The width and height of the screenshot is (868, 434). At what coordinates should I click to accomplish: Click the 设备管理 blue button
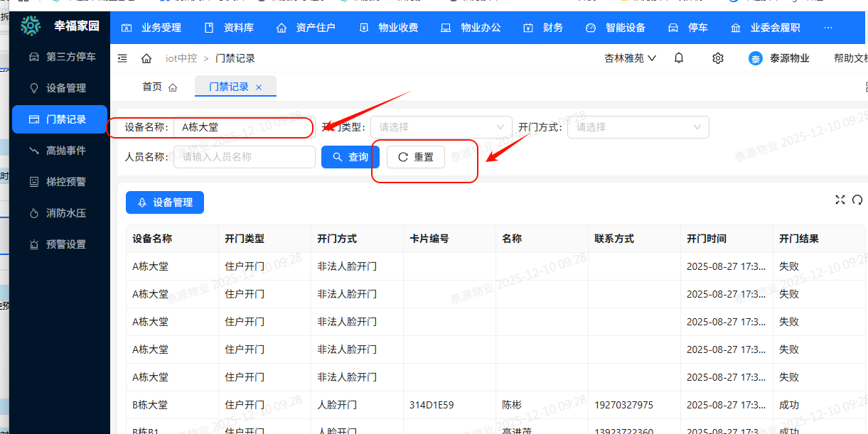pyautogui.click(x=165, y=202)
